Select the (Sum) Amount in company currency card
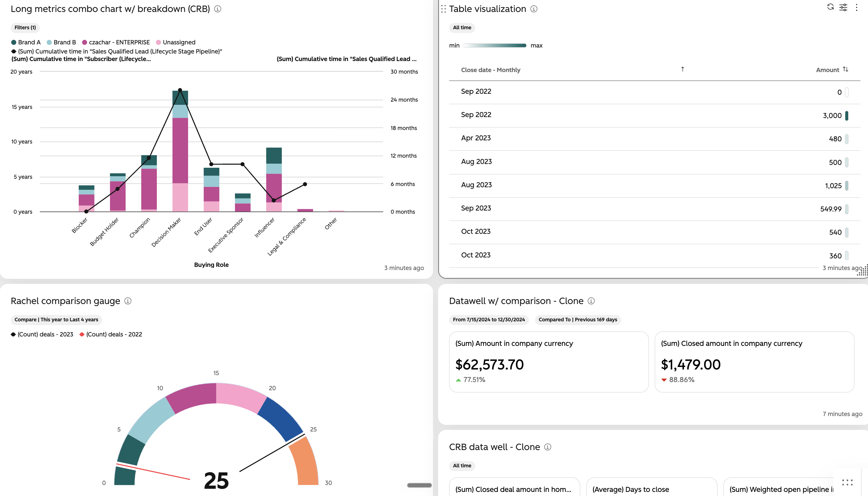868x496 pixels. tap(549, 362)
